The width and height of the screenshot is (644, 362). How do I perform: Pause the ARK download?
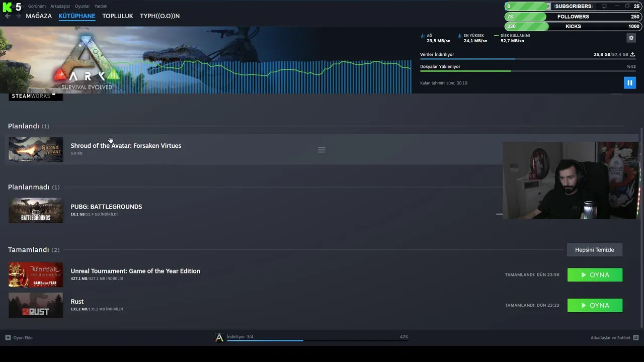point(629,82)
